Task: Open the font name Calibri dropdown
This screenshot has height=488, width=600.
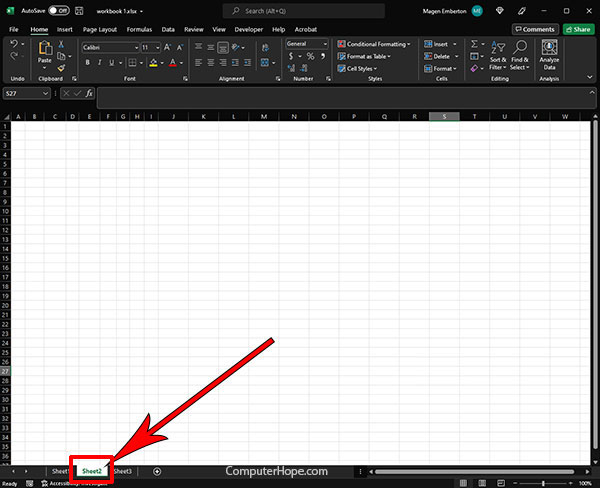Action: pyautogui.click(x=136, y=47)
